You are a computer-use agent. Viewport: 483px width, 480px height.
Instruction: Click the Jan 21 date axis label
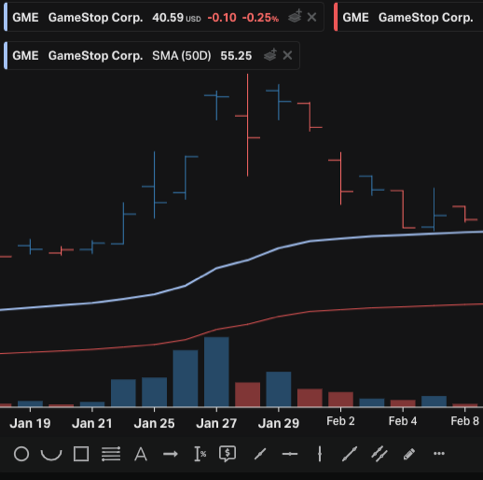92,423
